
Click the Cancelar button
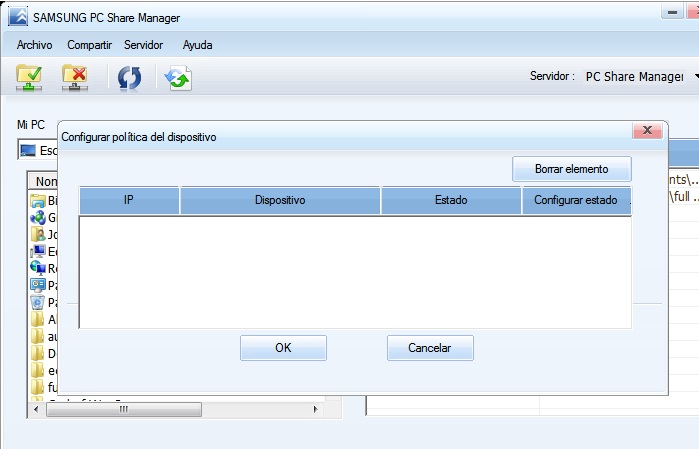[x=430, y=348]
